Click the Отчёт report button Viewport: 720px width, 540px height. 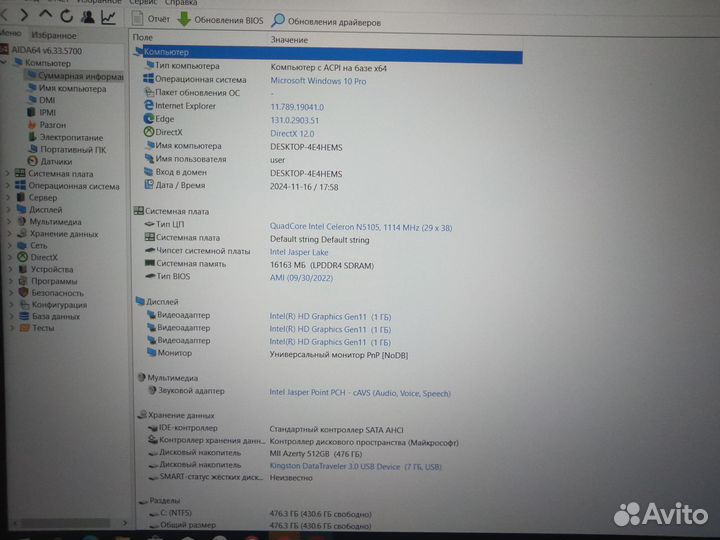point(151,19)
